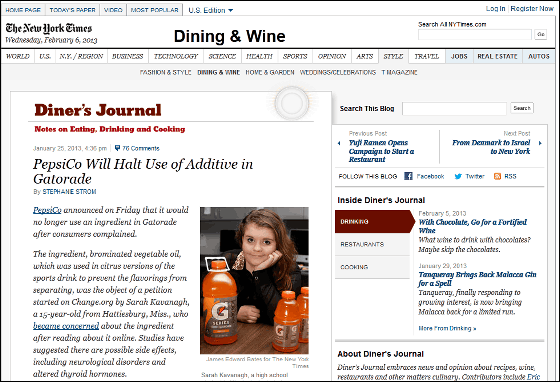560x382 pixels.
Task: Open the N.Y. / Region section
Action: point(81,56)
